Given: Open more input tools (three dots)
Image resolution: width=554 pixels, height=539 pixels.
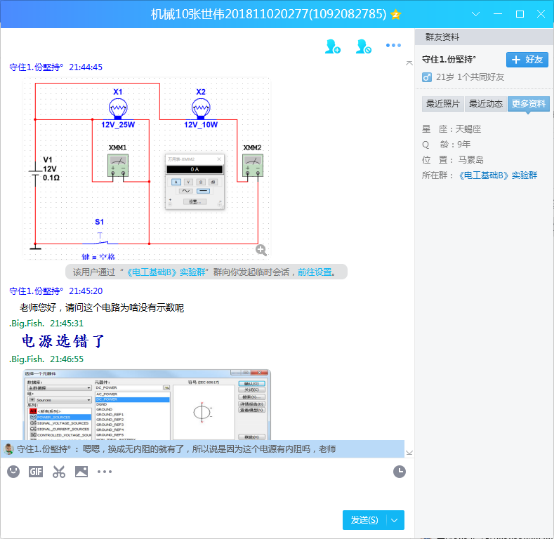Looking at the screenshot, I should pos(105,472).
